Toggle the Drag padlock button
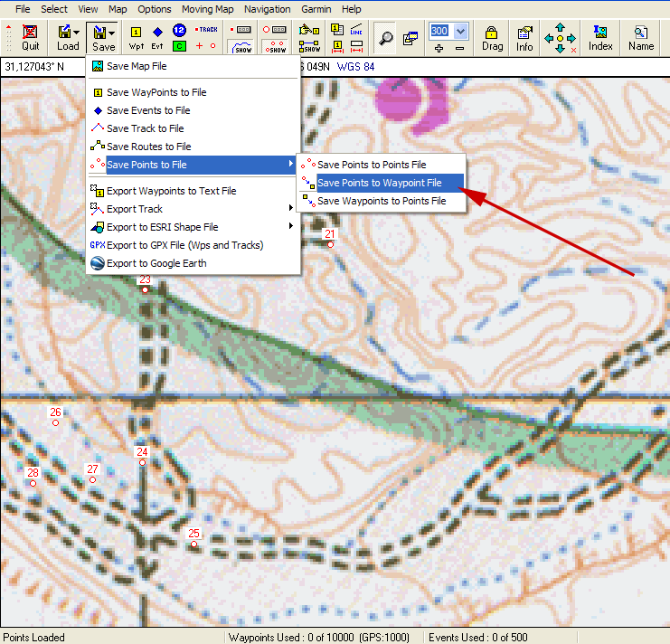The width and height of the screenshot is (670, 644). click(492, 38)
